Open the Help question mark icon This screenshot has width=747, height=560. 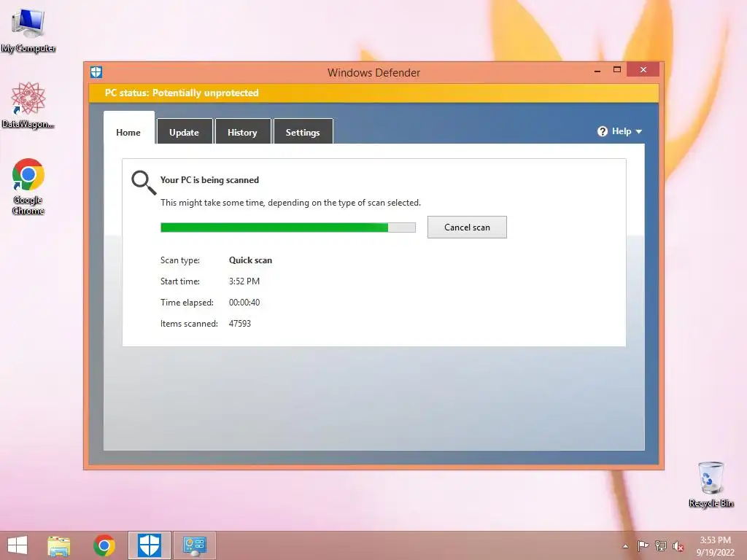pyautogui.click(x=602, y=131)
